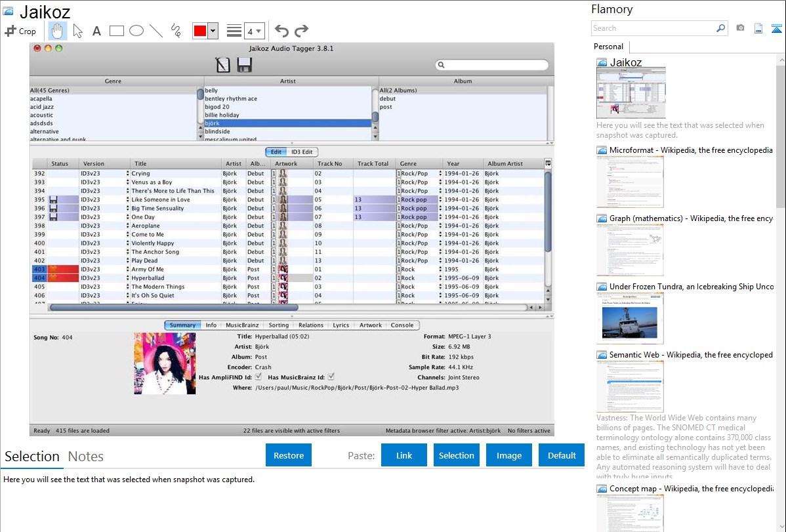Open the Jaikoz snapshot thumbnail
Viewport: 786px width, 532px height.
coord(631,92)
